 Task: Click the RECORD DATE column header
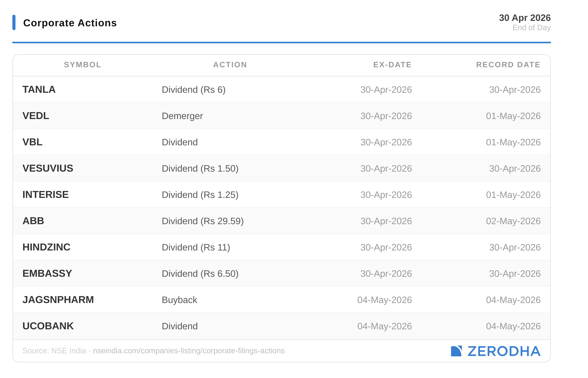(508, 65)
